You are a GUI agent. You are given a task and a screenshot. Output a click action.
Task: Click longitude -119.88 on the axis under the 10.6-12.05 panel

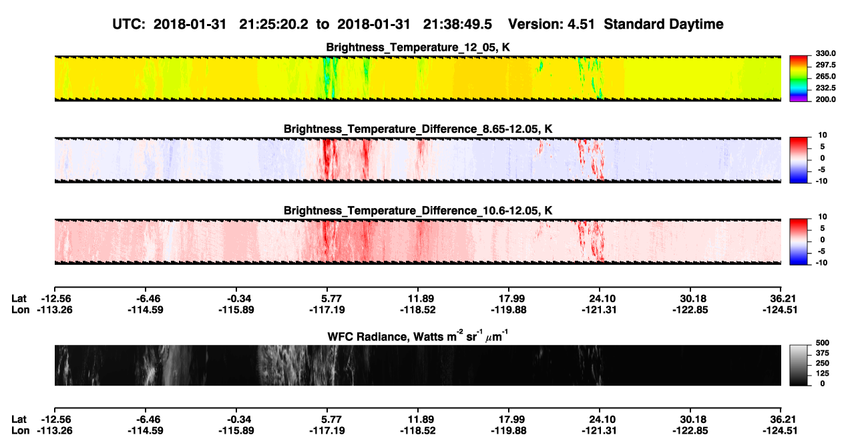pyautogui.click(x=509, y=310)
